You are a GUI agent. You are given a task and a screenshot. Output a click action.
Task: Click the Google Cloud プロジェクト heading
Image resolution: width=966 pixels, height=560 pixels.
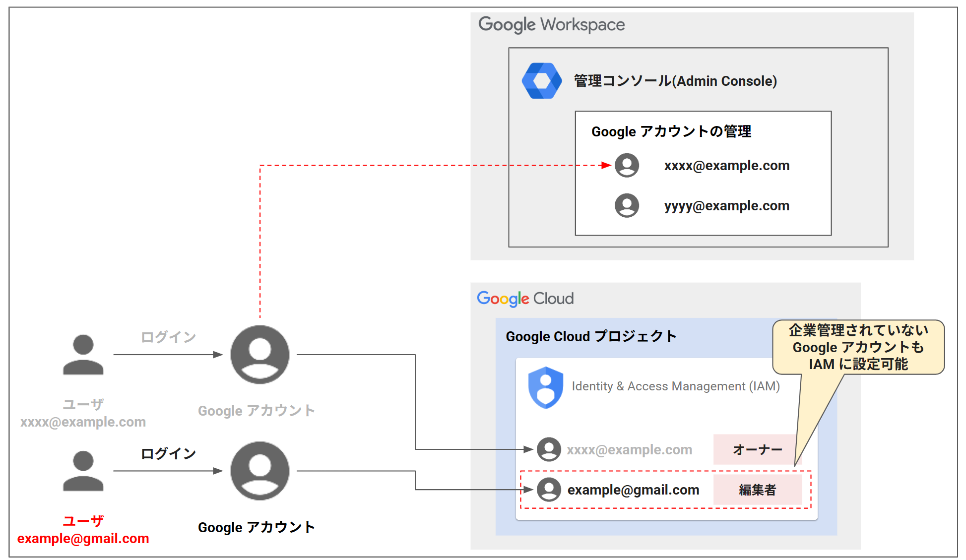591,336
